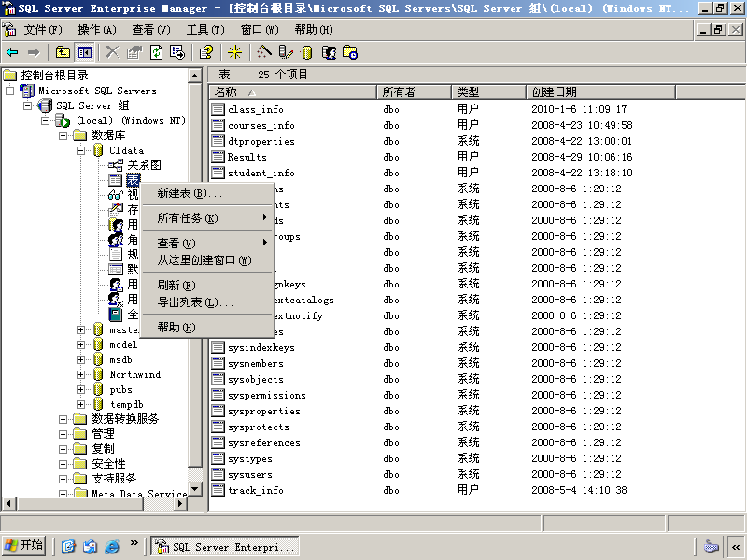Screen dimensions: 747x560
Task: Open the 操作(A) menu
Action: tap(97, 30)
